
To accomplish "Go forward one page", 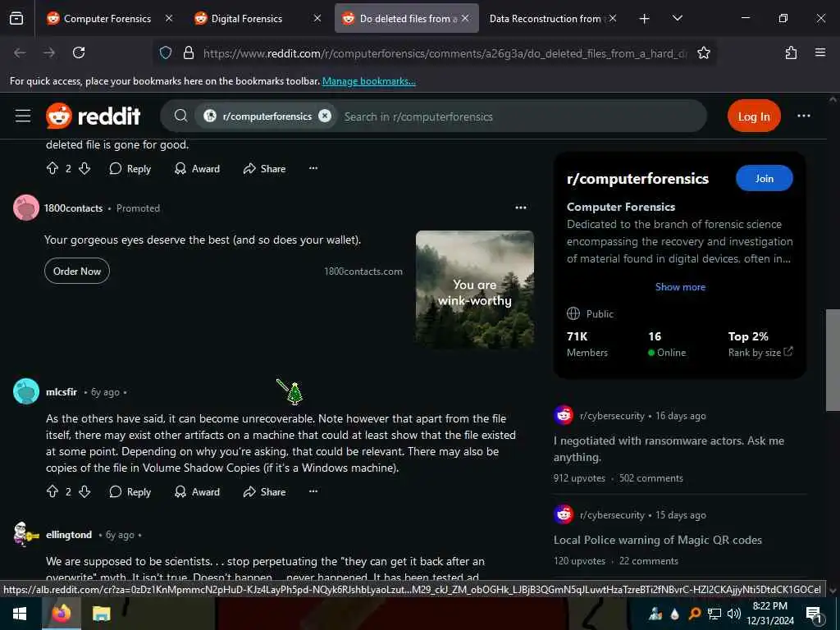I will pyautogui.click(x=49, y=52).
